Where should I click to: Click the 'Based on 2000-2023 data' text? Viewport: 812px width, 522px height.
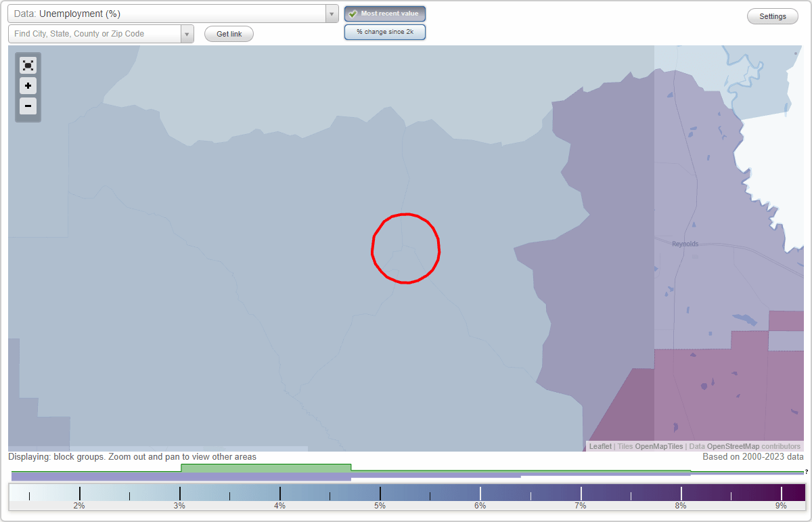point(753,457)
